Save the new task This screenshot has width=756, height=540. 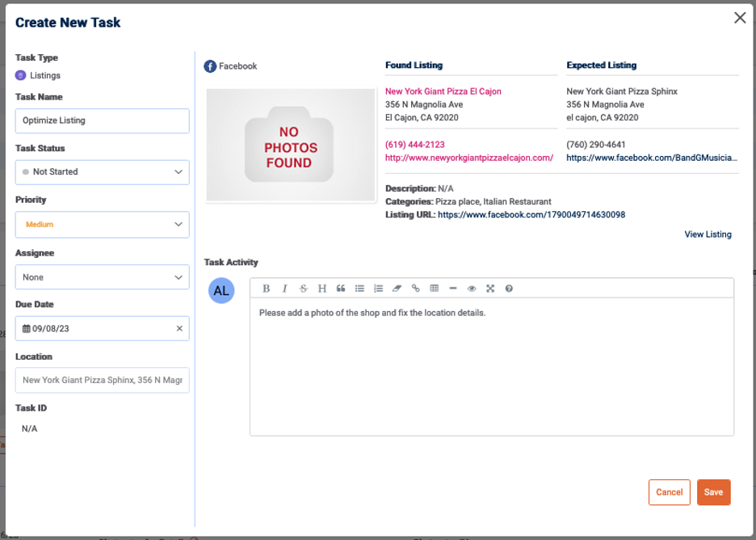[713, 492]
